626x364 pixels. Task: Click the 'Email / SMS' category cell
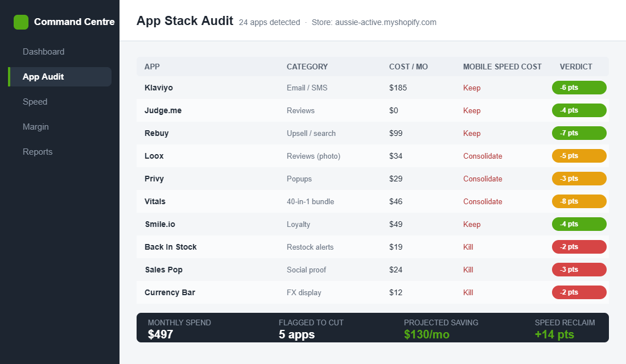[307, 88]
